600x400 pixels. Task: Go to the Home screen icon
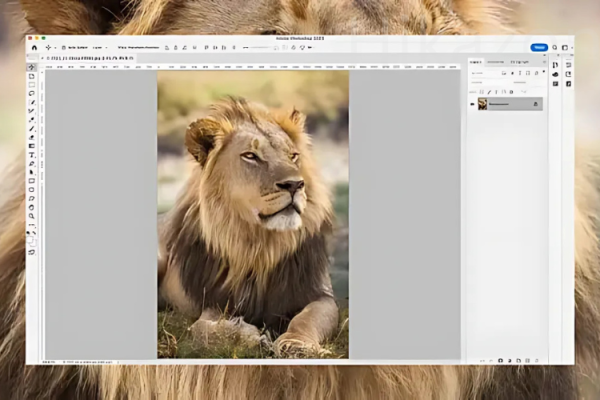[34, 47]
